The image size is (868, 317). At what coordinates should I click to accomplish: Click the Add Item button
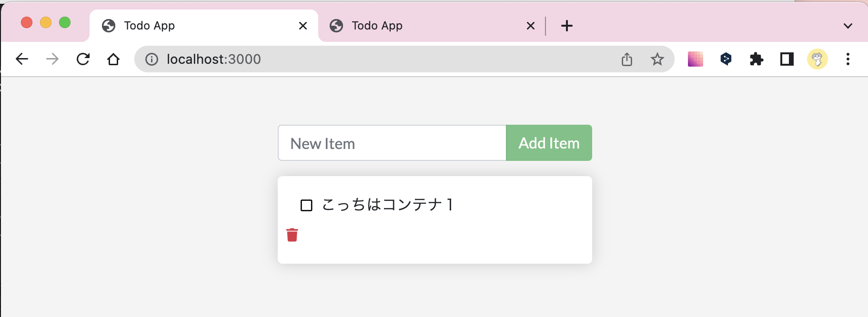(549, 143)
